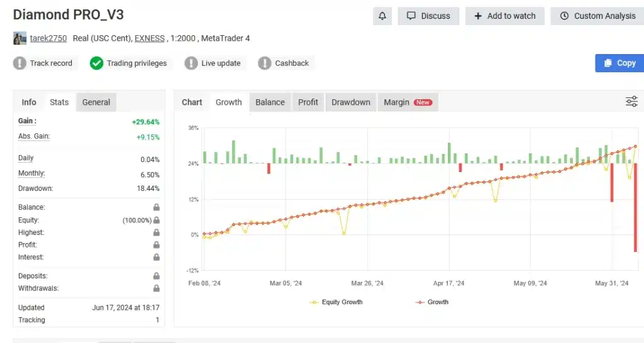This screenshot has height=343, width=644.
Task: Open the EXNESS broker link
Action: click(x=150, y=38)
